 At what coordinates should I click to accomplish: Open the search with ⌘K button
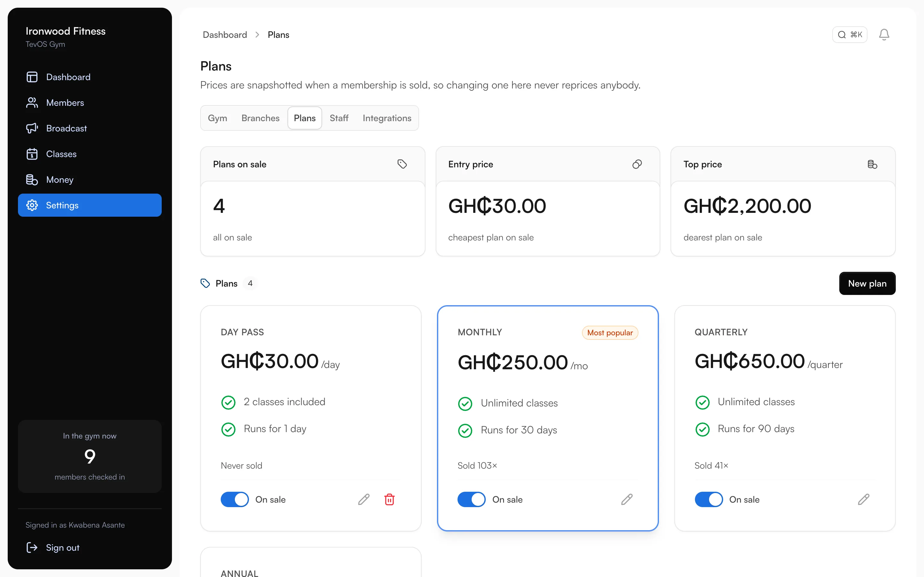pos(850,35)
